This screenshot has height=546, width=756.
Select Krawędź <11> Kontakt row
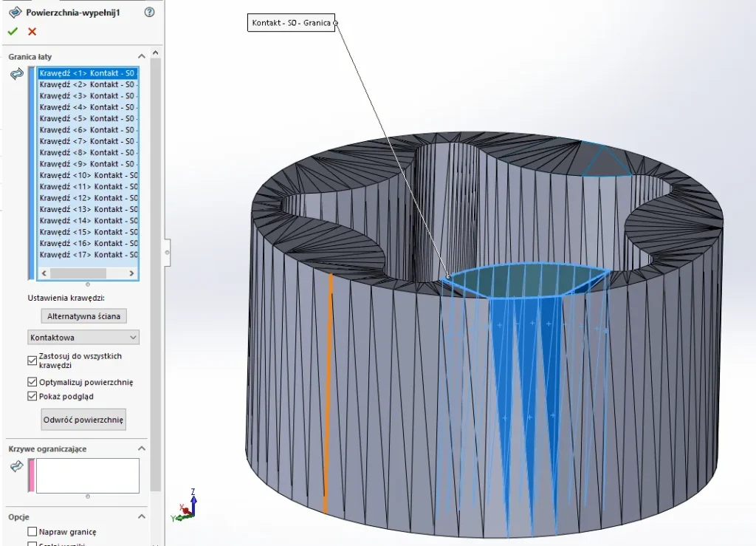pyautogui.click(x=89, y=187)
